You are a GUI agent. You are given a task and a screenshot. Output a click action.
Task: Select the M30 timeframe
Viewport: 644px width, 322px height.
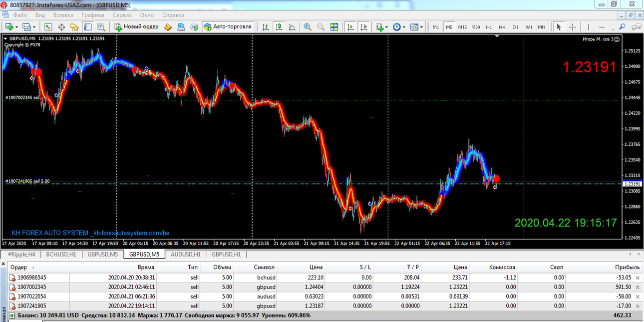point(476,27)
